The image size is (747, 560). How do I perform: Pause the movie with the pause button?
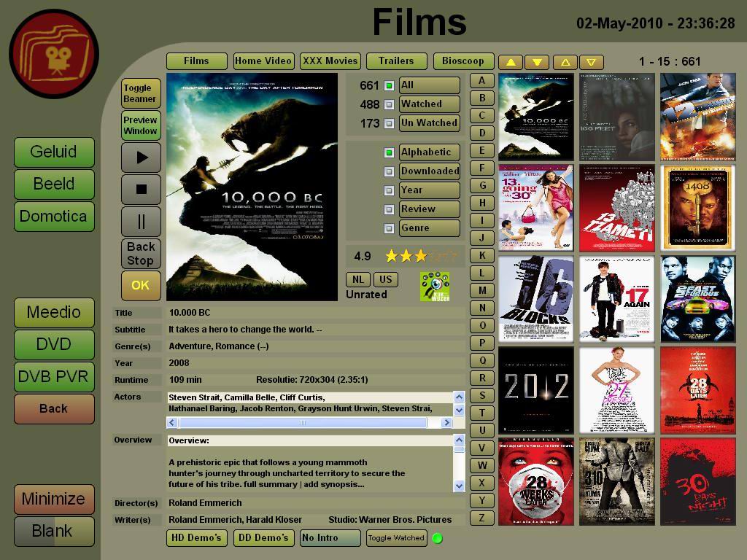[x=141, y=222]
